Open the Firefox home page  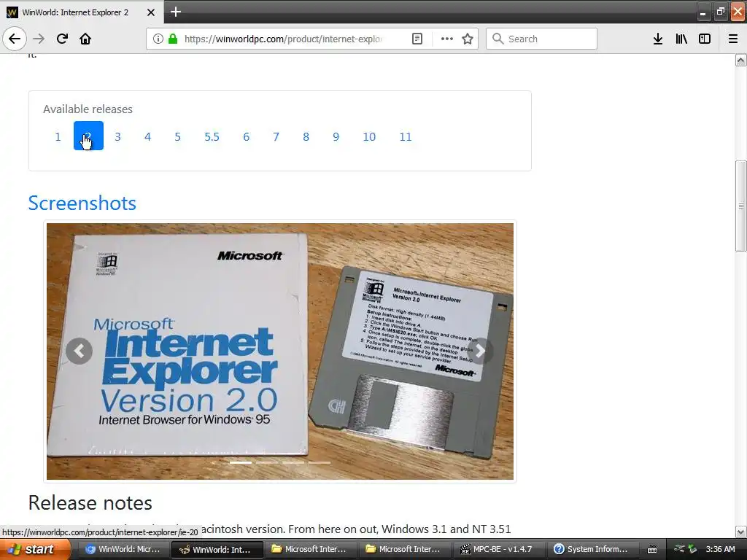[x=85, y=39]
